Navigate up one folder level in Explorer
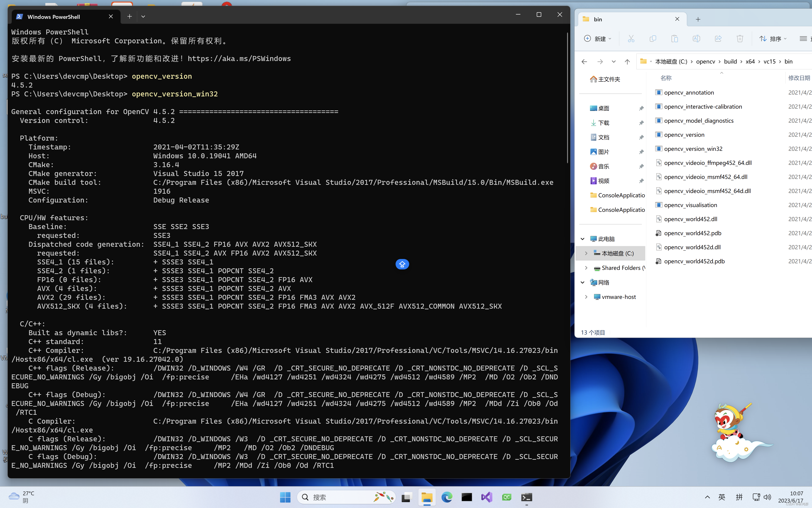This screenshot has width=812, height=508. point(627,61)
